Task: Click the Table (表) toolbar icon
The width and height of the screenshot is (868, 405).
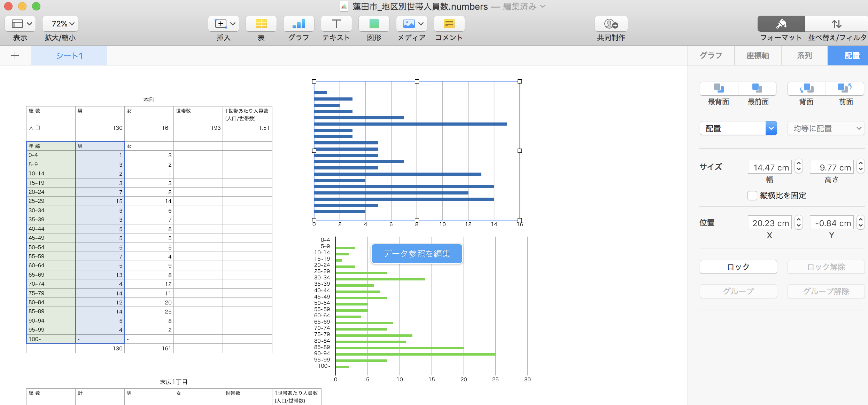Action: pos(261,24)
